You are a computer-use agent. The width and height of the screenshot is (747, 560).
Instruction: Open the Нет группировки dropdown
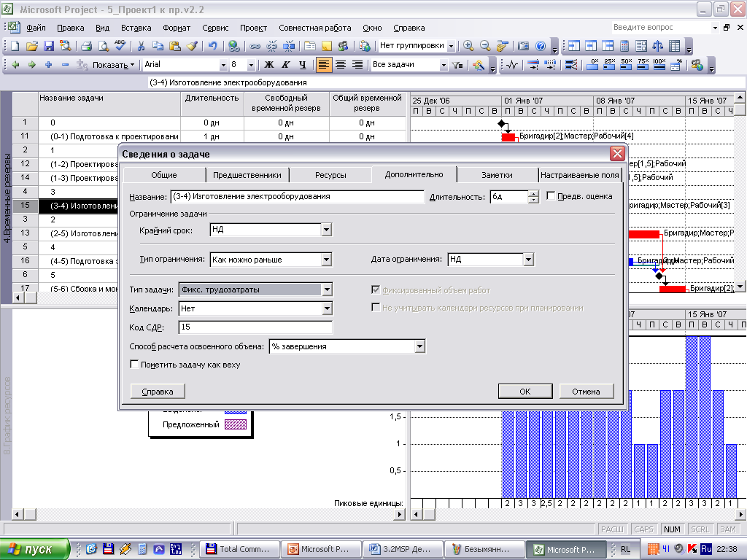click(451, 46)
